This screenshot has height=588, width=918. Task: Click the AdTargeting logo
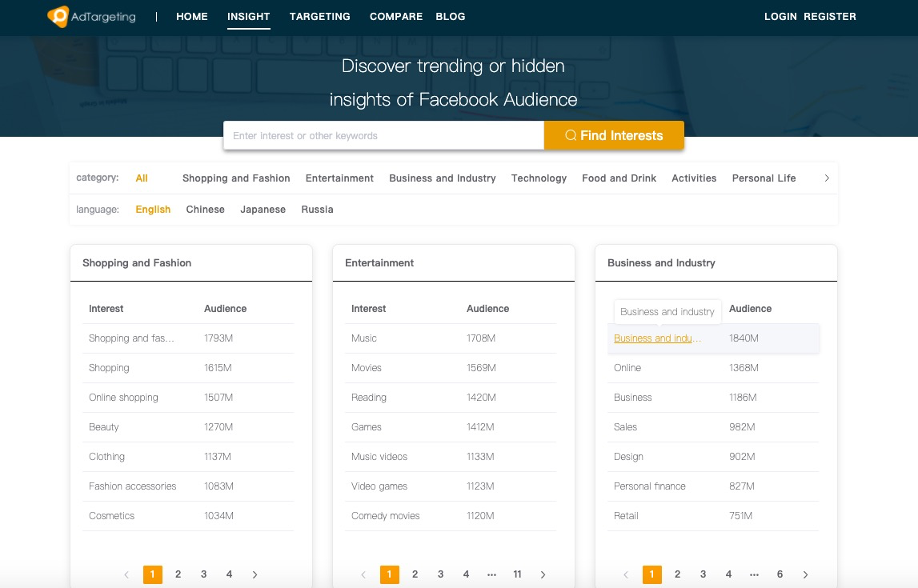pyautogui.click(x=91, y=16)
